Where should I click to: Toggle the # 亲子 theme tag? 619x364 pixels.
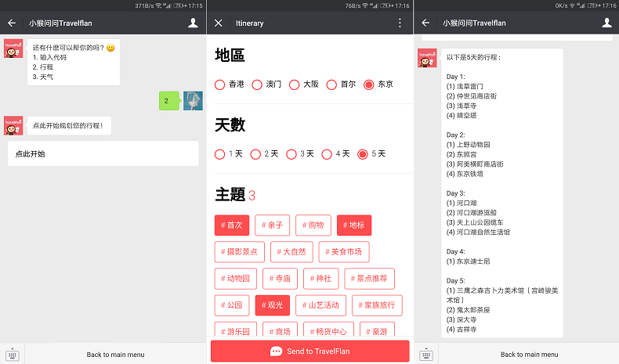pyautogui.click(x=273, y=225)
